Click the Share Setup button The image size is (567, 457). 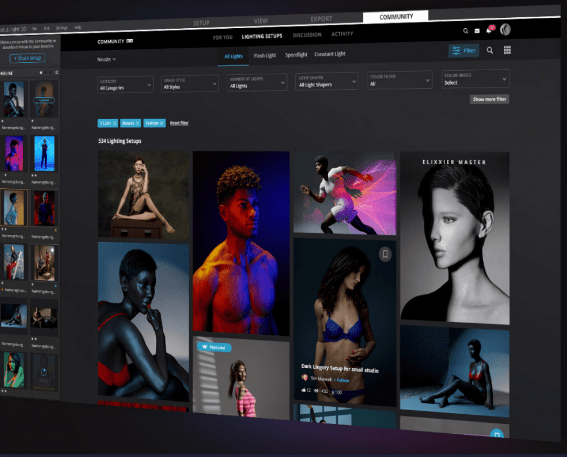27,58
